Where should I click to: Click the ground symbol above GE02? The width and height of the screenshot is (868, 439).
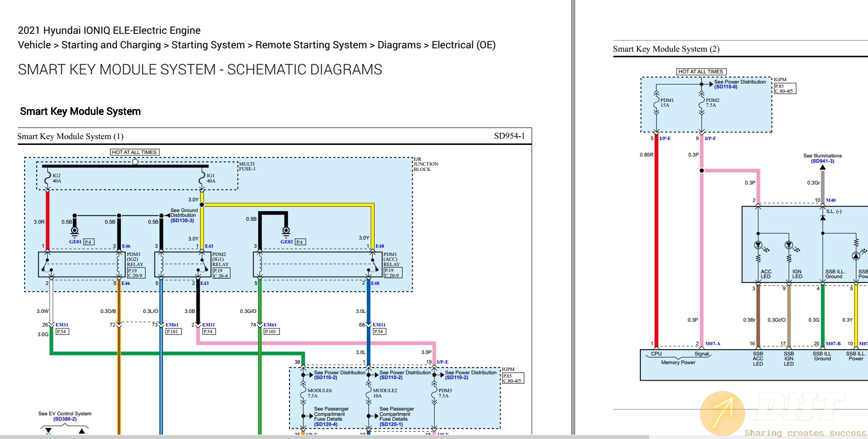[x=286, y=231]
